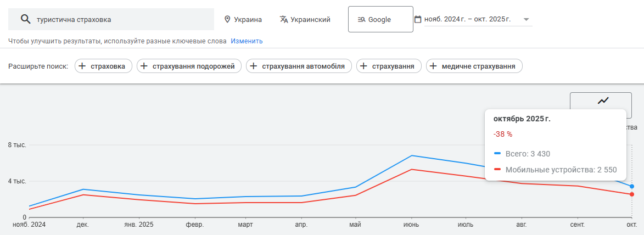This screenshot has width=644, height=235.
Task: Click the plus icon on «страхування» chip
Action: click(364, 66)
